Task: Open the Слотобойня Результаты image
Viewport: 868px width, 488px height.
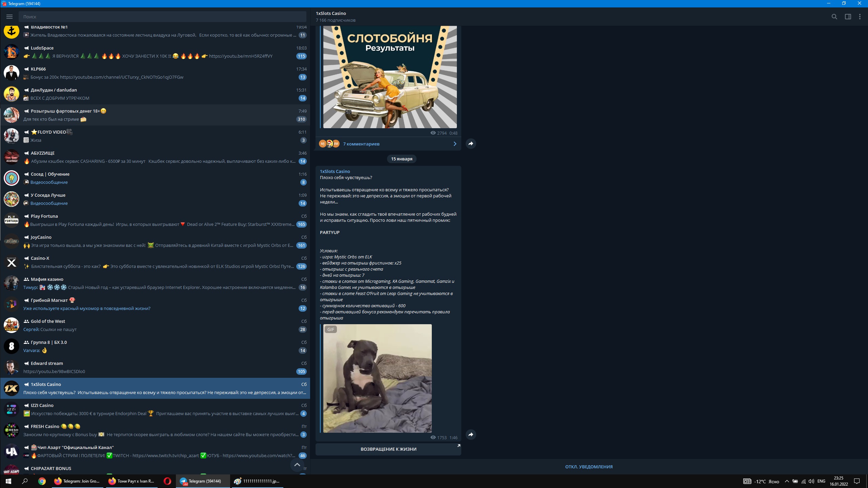Action: click(x=390, y=77)
